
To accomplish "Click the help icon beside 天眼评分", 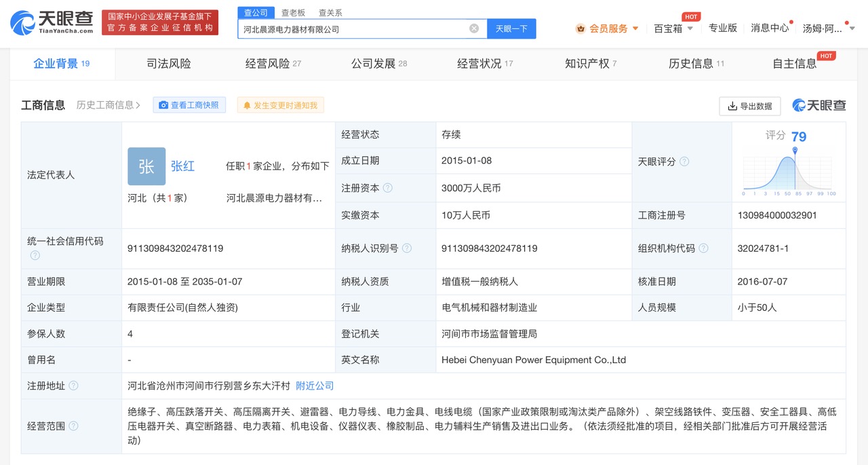I will point(684,162).
